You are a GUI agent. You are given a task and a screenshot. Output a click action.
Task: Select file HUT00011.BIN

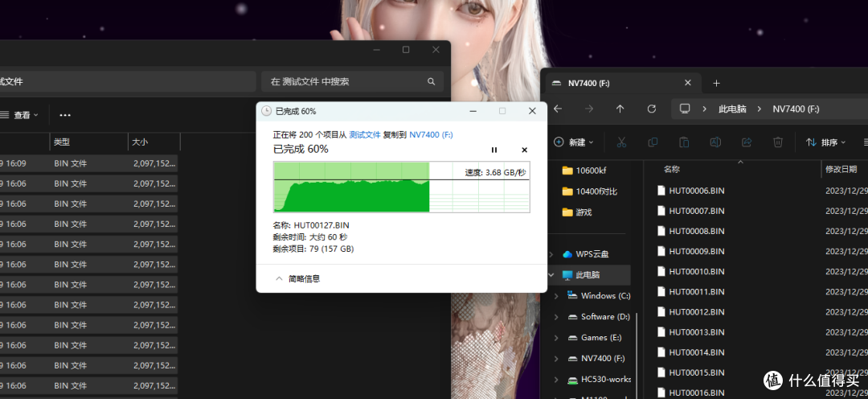click(691, 291)
